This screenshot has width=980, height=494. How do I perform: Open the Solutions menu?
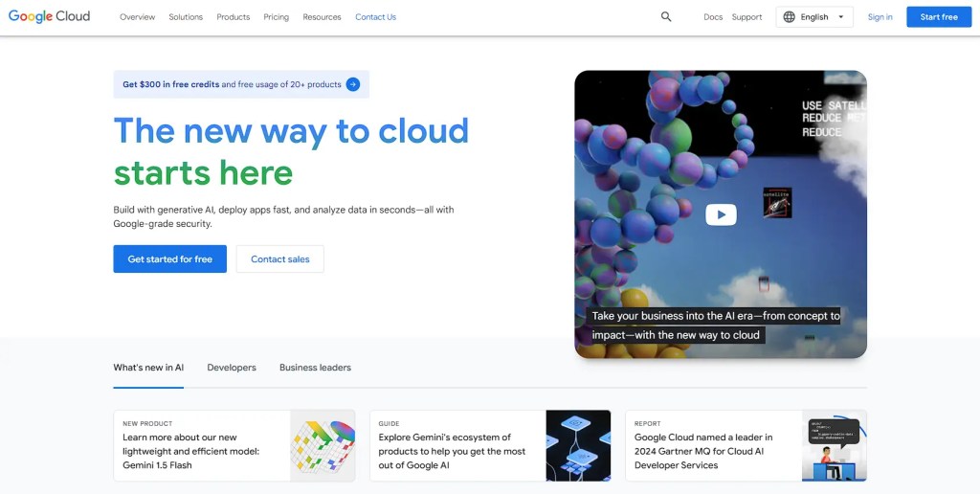(186, 17)
